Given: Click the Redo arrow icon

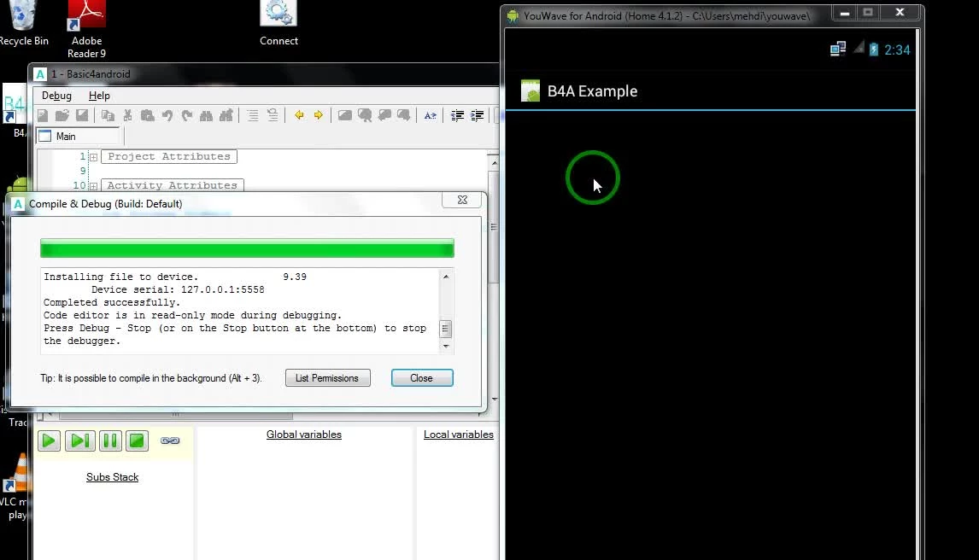Looking at the screenshot, I should coord(187,115).
